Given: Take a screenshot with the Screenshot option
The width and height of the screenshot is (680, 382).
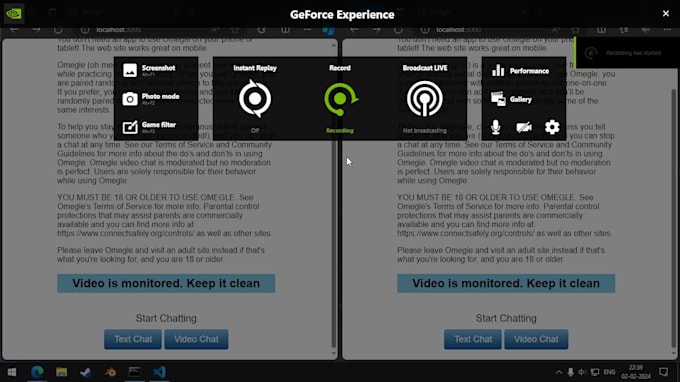Looking at the screenshot, I should coord(149,70).
